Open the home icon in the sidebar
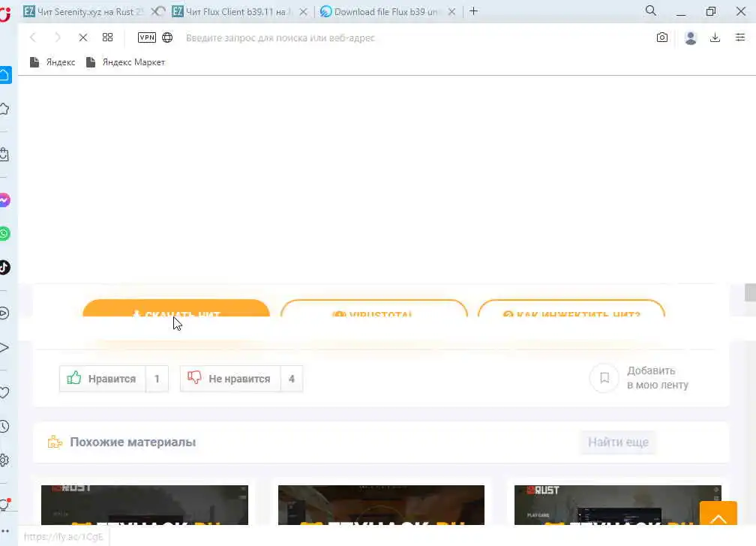 pos(4,75)
